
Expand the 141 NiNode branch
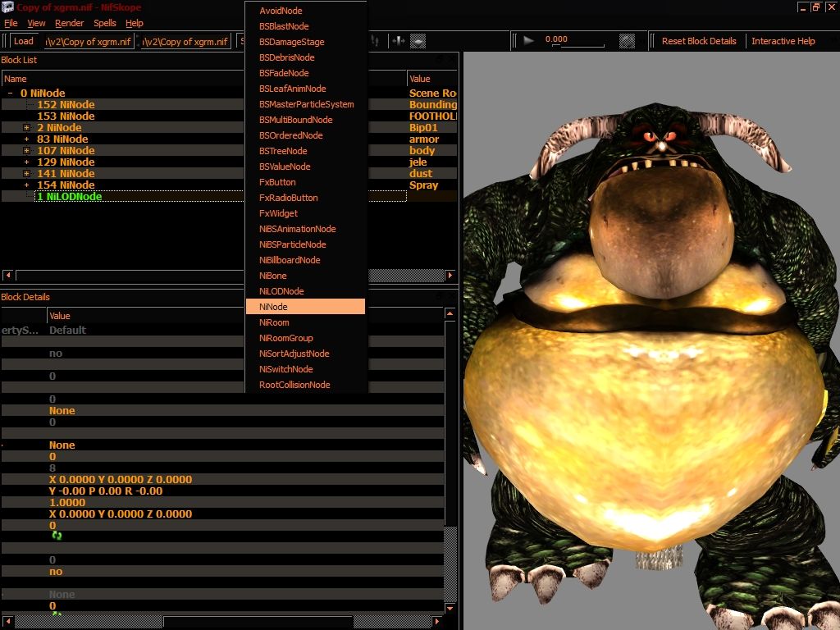pyautogui.click(x=26, y=174)
